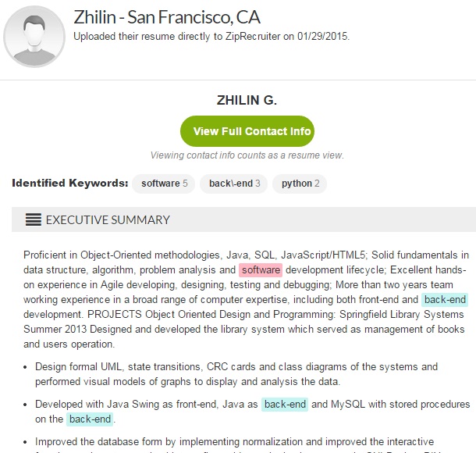476x453 pixels.
Task: Click the Proficient in Object-Oriented summary paragraph
Action: (x=247, y=300)
